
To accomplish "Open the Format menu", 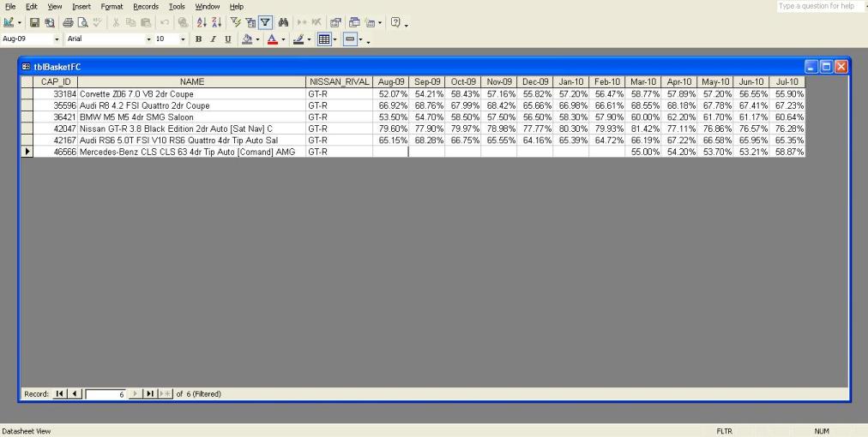I will coord(112,7).
